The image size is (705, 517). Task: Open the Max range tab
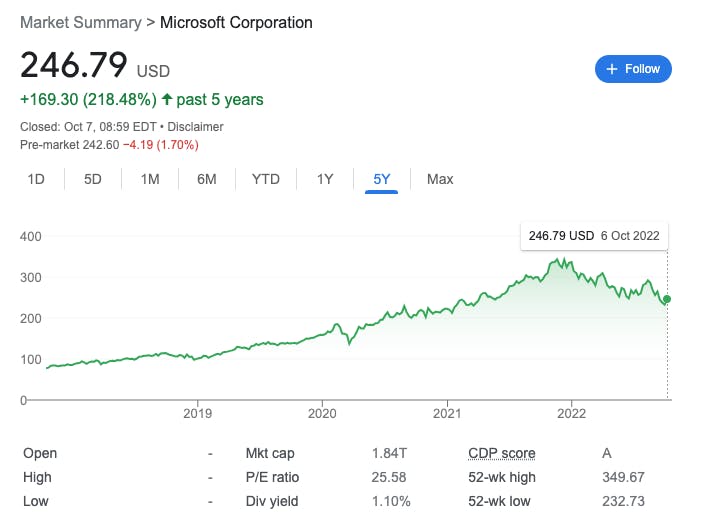click(440, 179)
